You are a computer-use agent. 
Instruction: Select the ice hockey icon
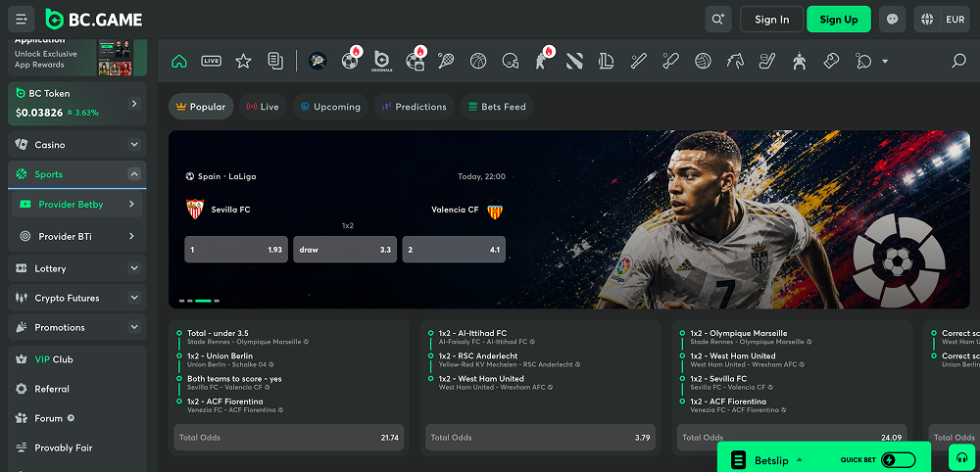(767, 61)
